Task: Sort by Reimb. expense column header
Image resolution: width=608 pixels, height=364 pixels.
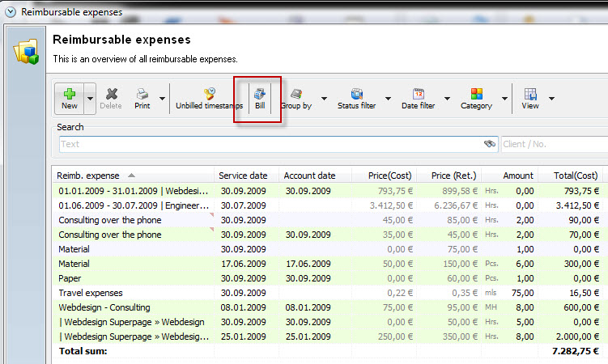Action: click(x=89, y=176)
